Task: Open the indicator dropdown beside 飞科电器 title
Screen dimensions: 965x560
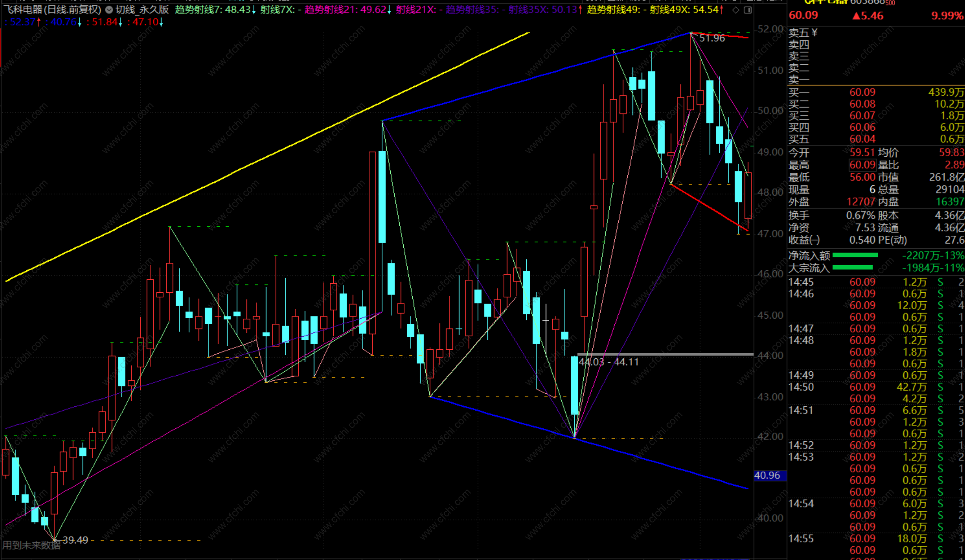Action: (x=109, y=9)
